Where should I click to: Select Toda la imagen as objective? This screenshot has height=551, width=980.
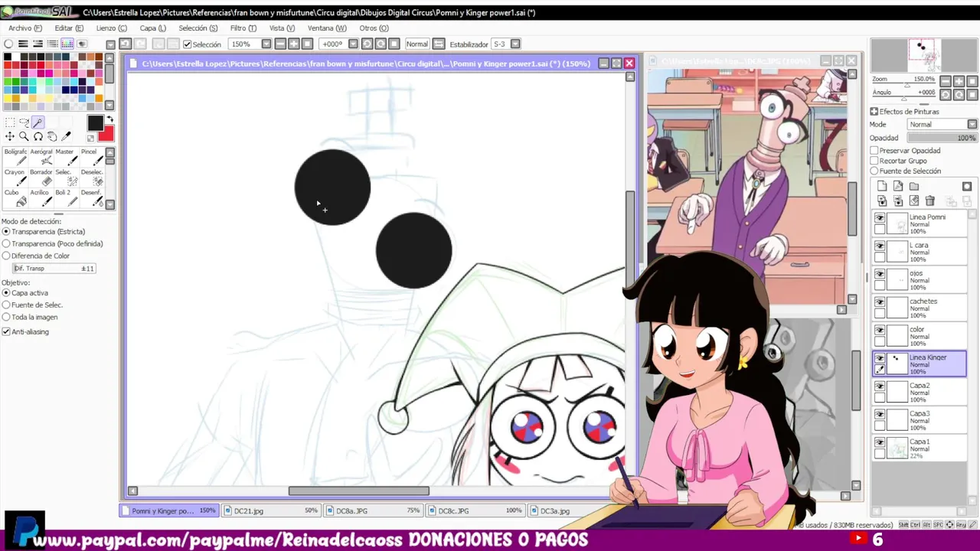click(x=7, y=317)
